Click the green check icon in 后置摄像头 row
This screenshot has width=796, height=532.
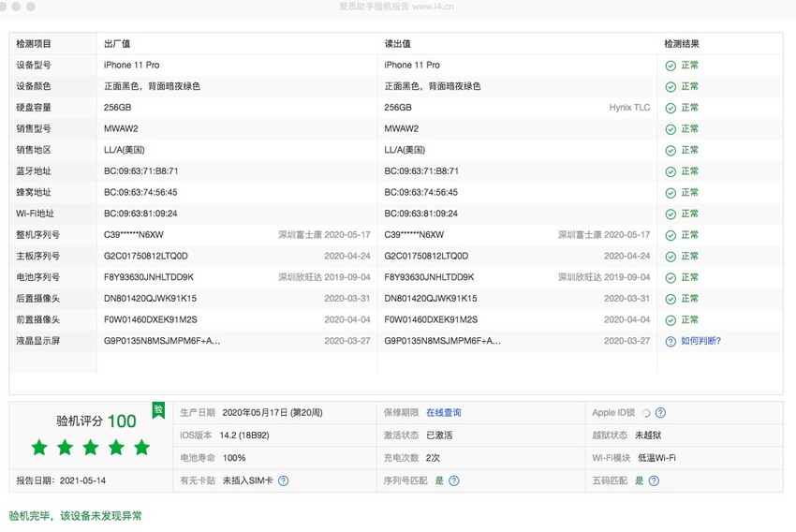pyautogui.click(x=671, y=299)
